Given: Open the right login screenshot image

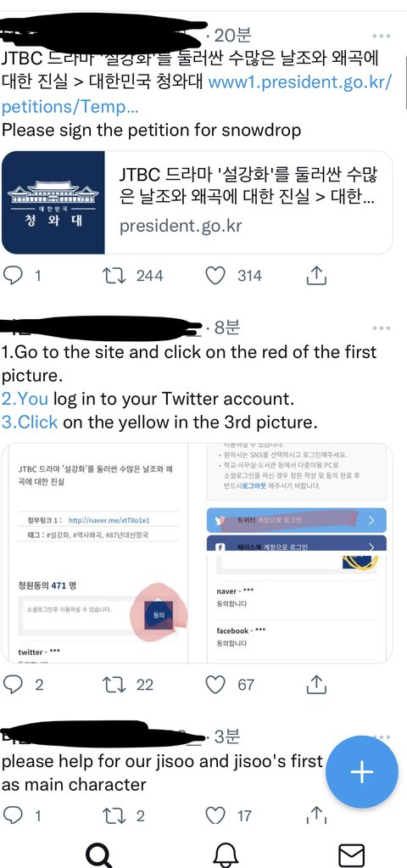Looking at the screenshot, I should (x=291, y=553).
